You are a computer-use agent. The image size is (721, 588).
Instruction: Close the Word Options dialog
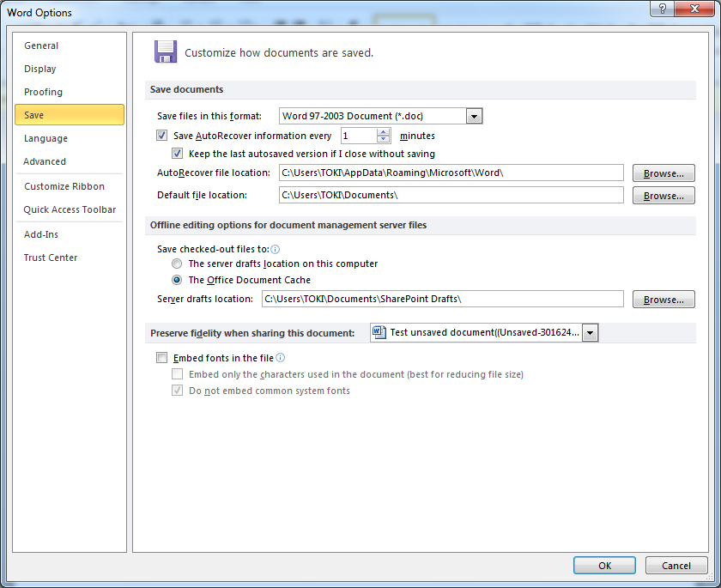(694, 9)
